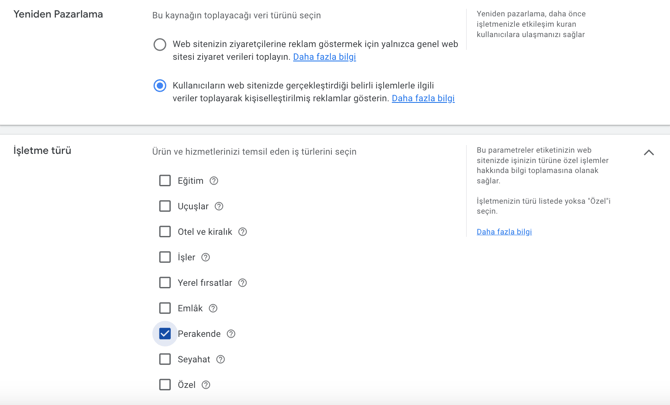Click help icon next to Perakende
This screenshot has width=670, height=405.
[x=231, y=334]
